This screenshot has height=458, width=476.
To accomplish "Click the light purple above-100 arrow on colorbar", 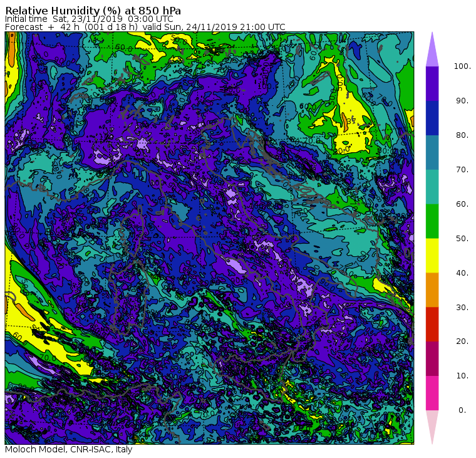I will pos(432,49).
